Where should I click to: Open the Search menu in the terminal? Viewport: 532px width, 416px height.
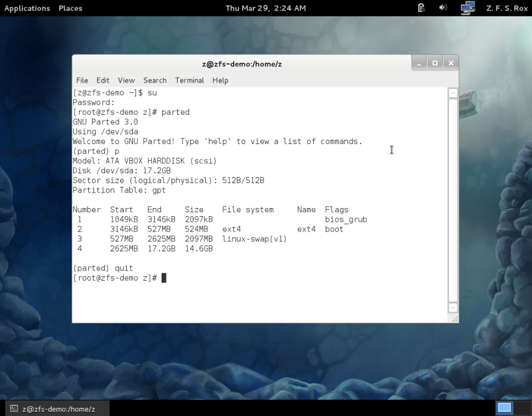click(x=155, y=80)
